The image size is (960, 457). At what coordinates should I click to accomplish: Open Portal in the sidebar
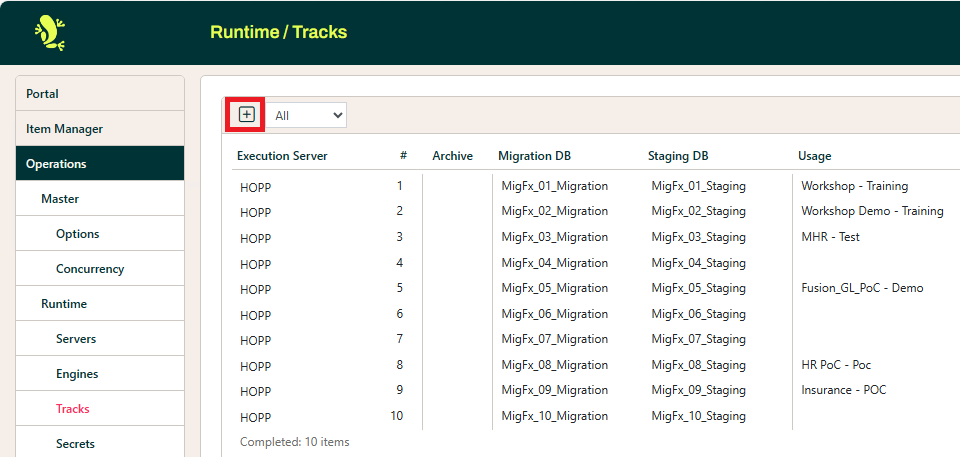(x=100, y=94)
